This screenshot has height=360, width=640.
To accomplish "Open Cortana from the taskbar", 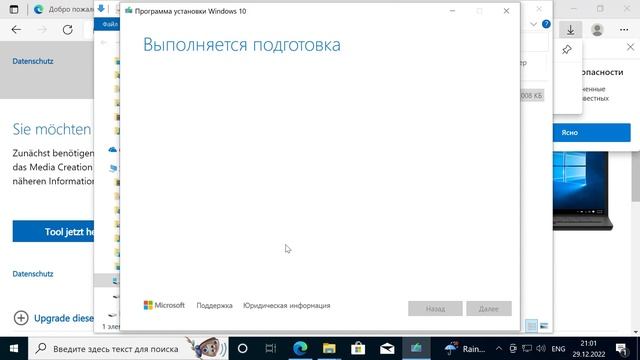I will click(242, 349).
